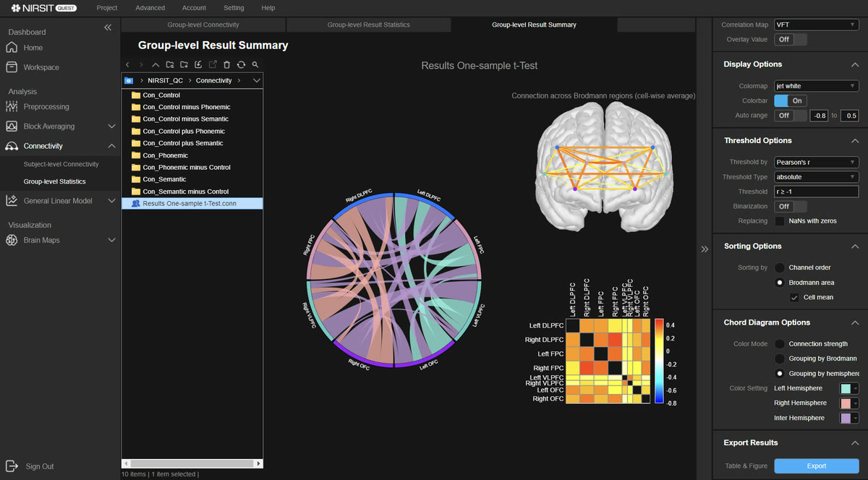Click the Threshold r ≥ -1 input field
Viewport: 868px width, 480px height.
click(x=816, y=192)
